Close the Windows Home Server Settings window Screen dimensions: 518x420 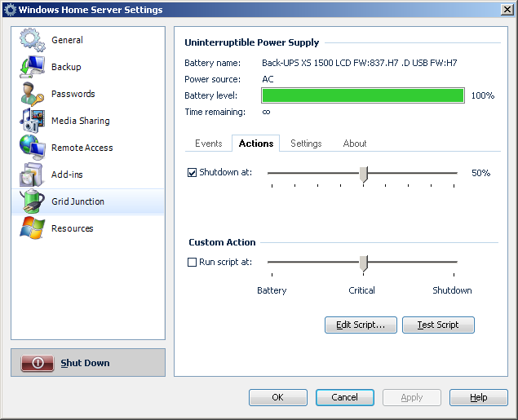507,10
